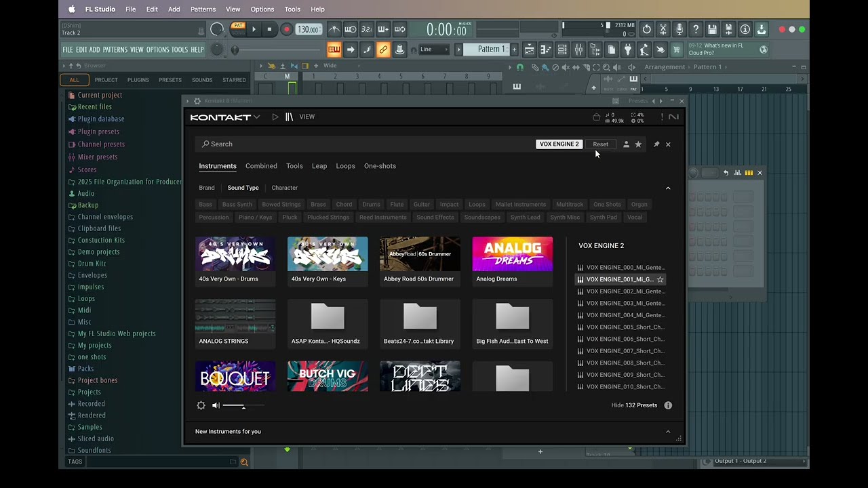868x488 pixels.
Task: Open FL Studio PATTERNS menu in toolbar
Action: pos(115,50)
